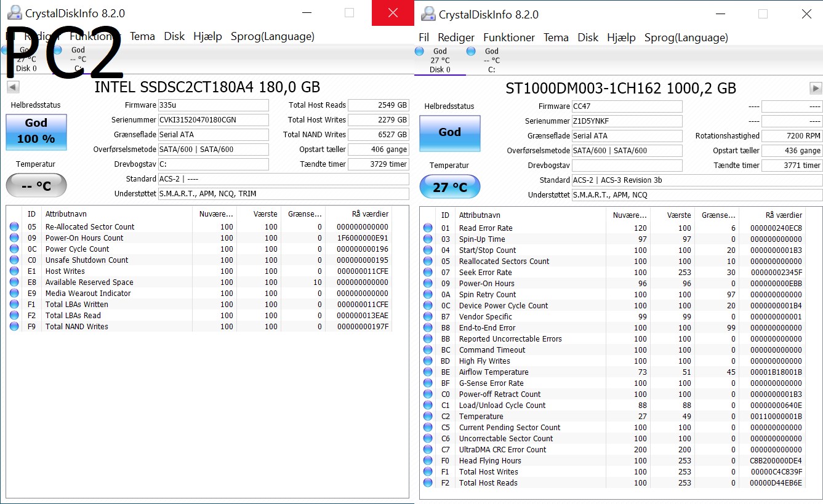The image size is (823, 504).
Task: Select Disk 0 tab in right window
Action: click(x=440, y=60)
